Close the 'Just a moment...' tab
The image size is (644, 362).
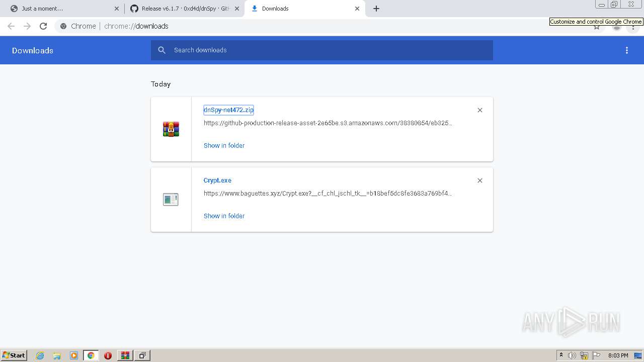point(117,9)
